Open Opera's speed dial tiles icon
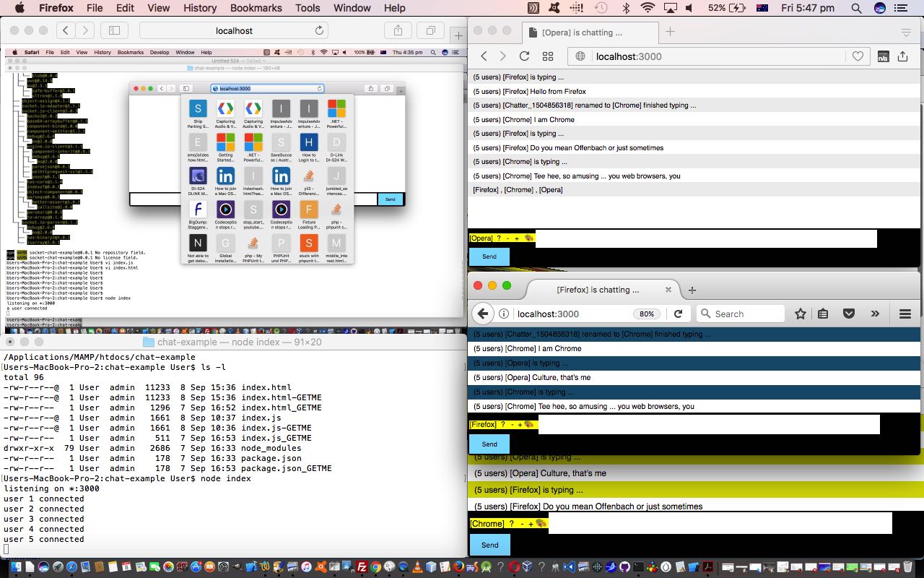The width and height of the screenshot is (924, 578). [548, 56]
